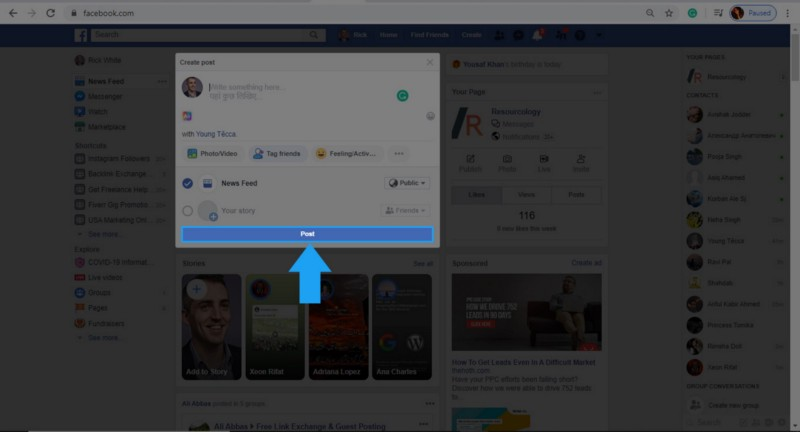Image resolution: width=800 pixels, height=432 pixels.
Task: Open the emoji picker in Create post
Action: click(x=430, y=116)
